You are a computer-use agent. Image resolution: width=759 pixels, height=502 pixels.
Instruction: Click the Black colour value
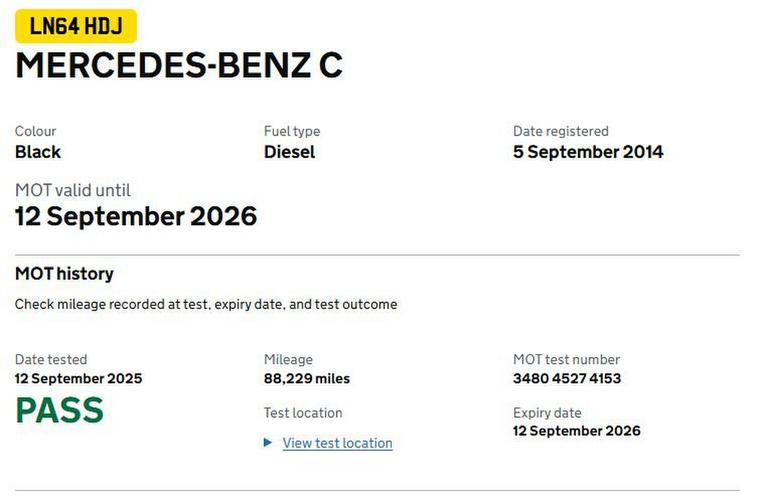pyautogui.click(x=38, y=152)
